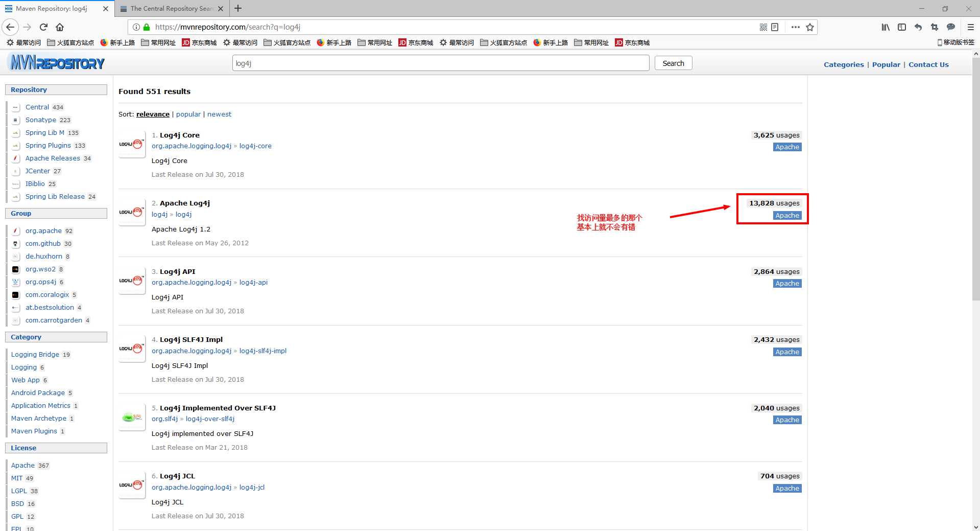Open the chat bubble toolbar icon
980x531 pixels.
951,27
